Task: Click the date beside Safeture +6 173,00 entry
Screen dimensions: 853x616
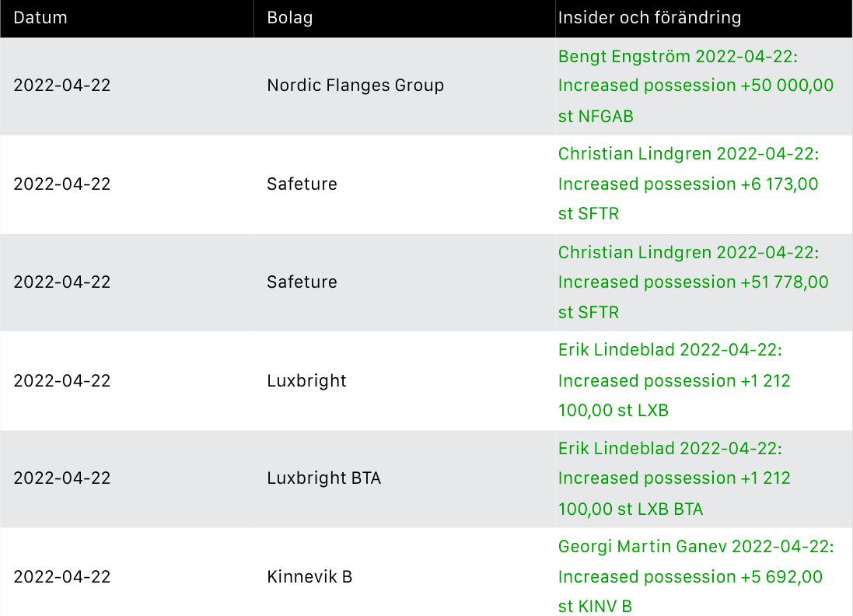Action: (62, 184)
